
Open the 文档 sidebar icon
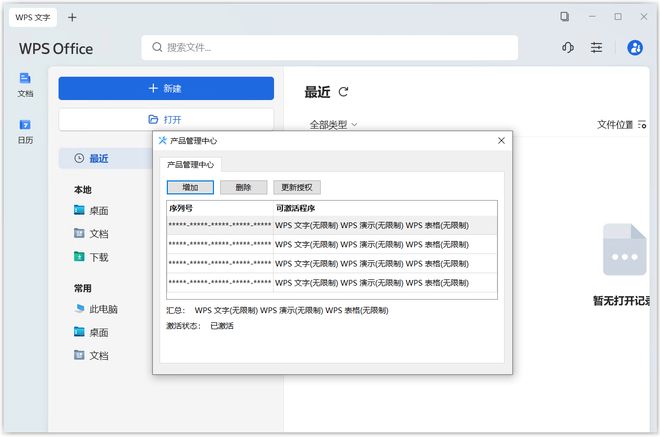pos(25,85)
